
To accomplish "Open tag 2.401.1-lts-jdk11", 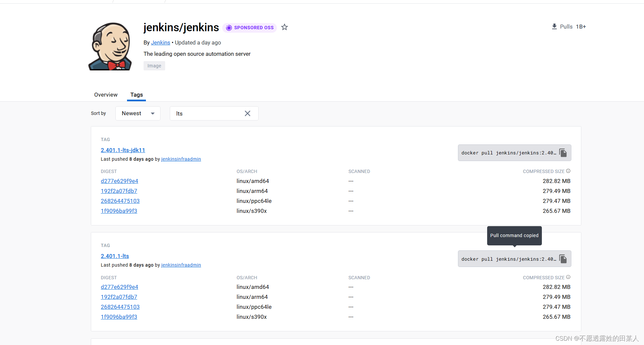I will tap(123, 150).
